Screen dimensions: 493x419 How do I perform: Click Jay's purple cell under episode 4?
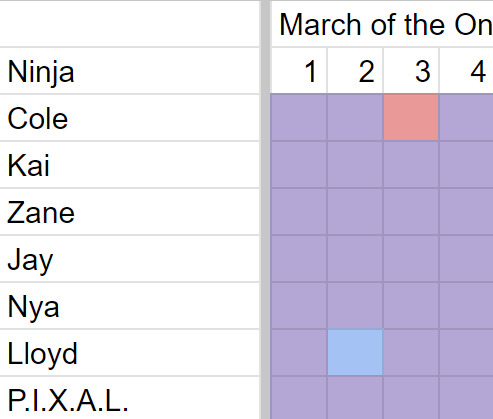[466, 259]
